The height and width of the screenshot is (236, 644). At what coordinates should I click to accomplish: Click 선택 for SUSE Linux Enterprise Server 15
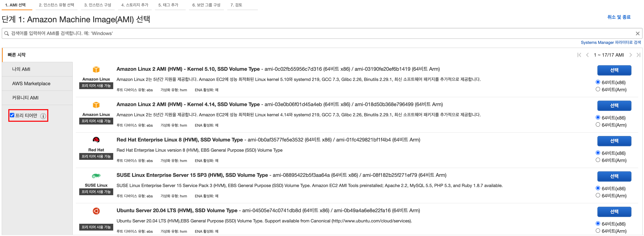614,176
